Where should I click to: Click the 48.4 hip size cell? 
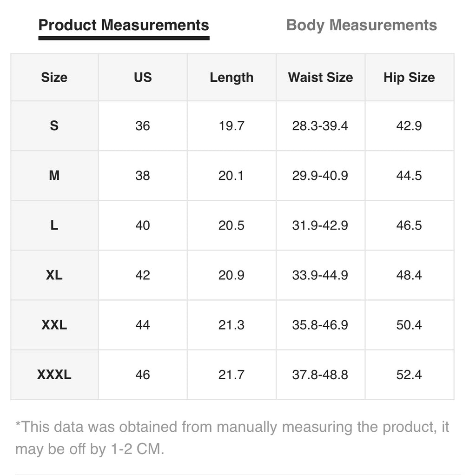coord(409,275)
